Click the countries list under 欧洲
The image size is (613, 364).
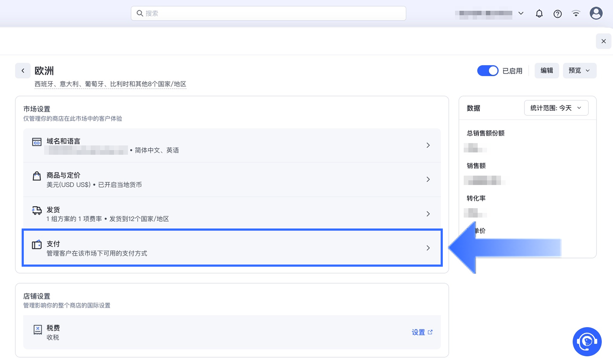point(110,84)
